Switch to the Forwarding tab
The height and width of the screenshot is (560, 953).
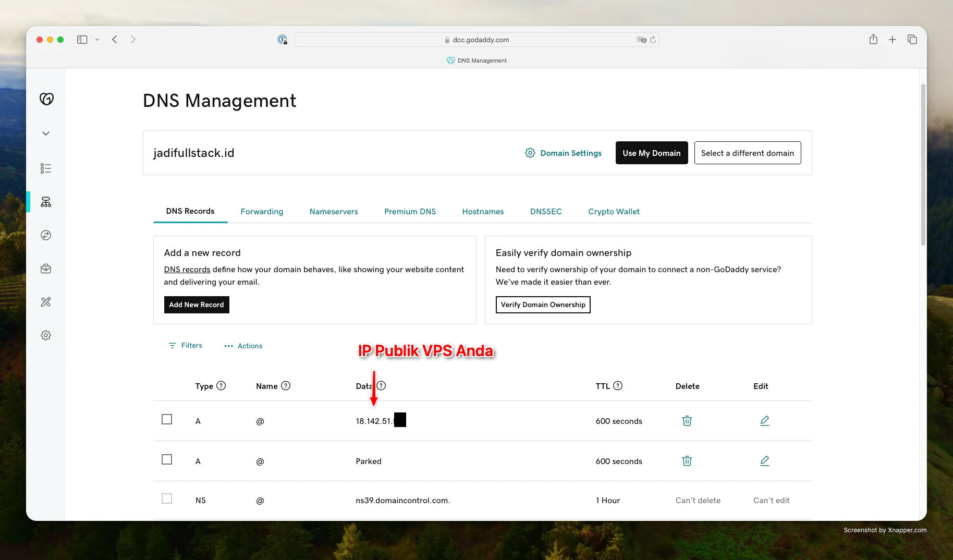tap(262, 212)
